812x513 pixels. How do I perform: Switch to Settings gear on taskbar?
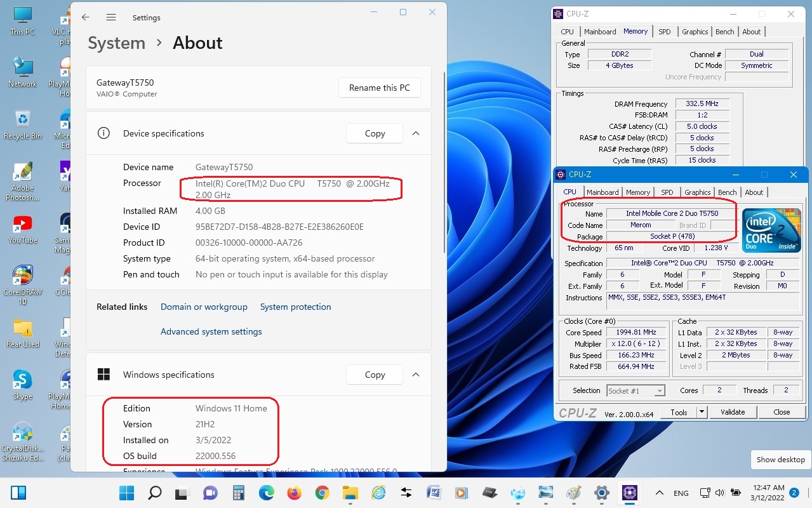click(601, 493)
